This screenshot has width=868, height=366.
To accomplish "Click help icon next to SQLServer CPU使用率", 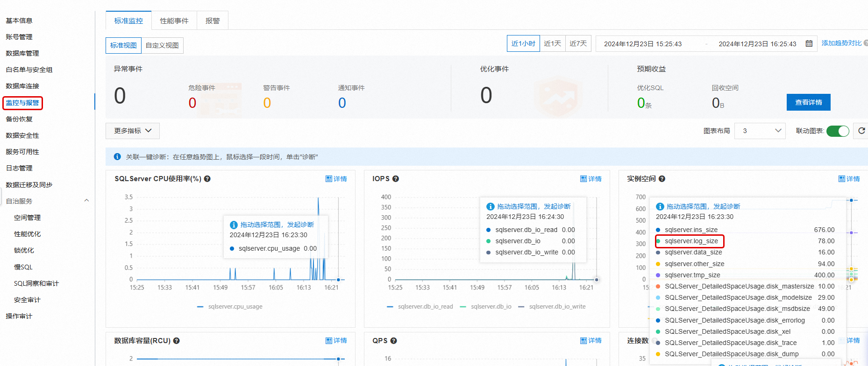I will tap(207, 179).
